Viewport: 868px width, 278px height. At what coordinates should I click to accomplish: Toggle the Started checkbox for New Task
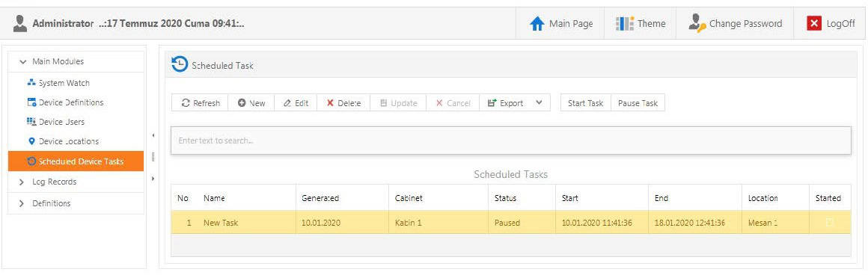pyautogui.click(x=829, y=222)
